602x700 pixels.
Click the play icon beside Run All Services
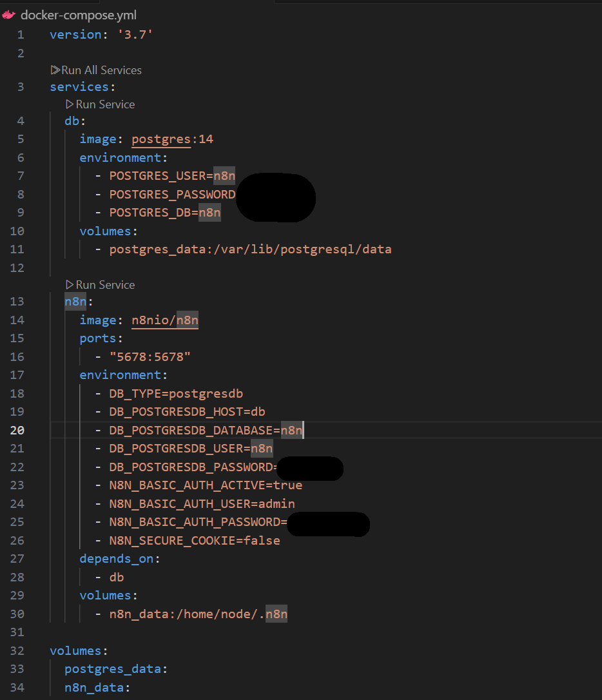[55, 70]
